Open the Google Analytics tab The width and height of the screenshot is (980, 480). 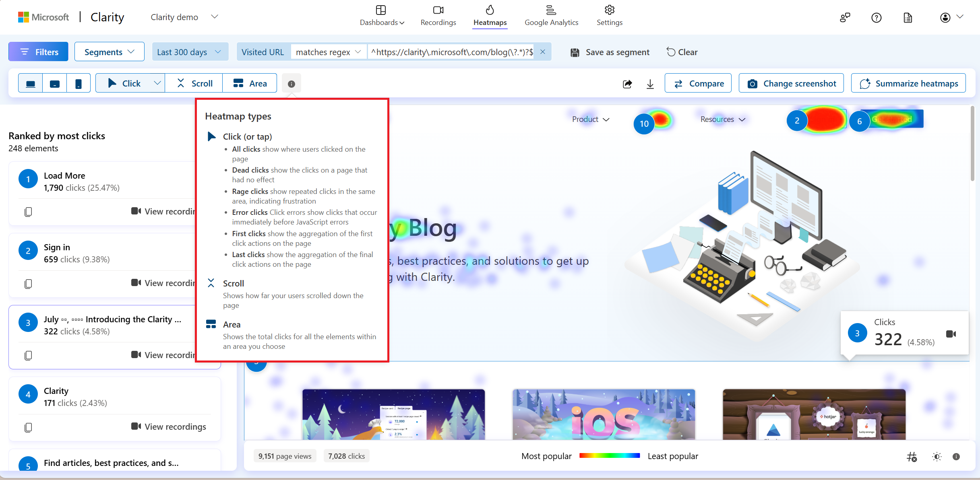(x=552, y=17)
